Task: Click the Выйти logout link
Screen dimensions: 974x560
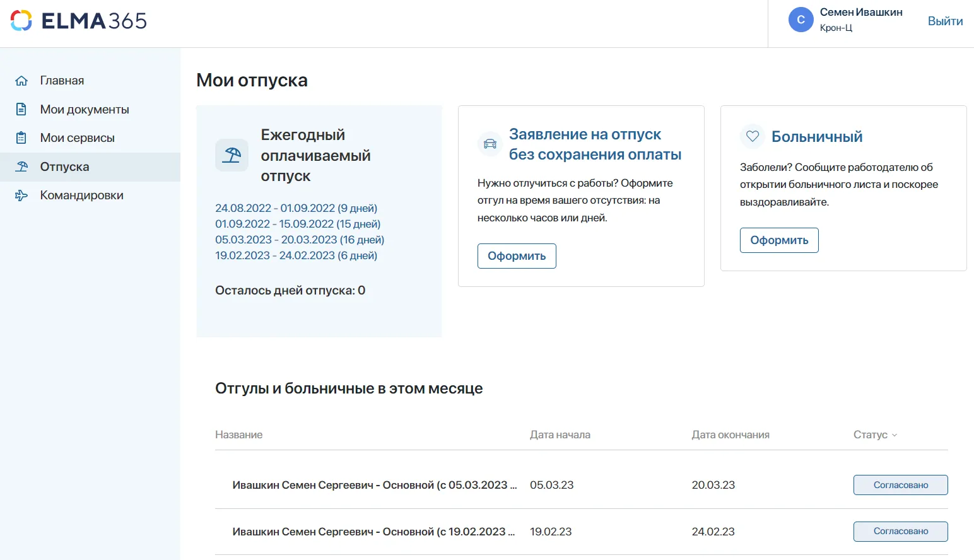Action: pos(945,21)
